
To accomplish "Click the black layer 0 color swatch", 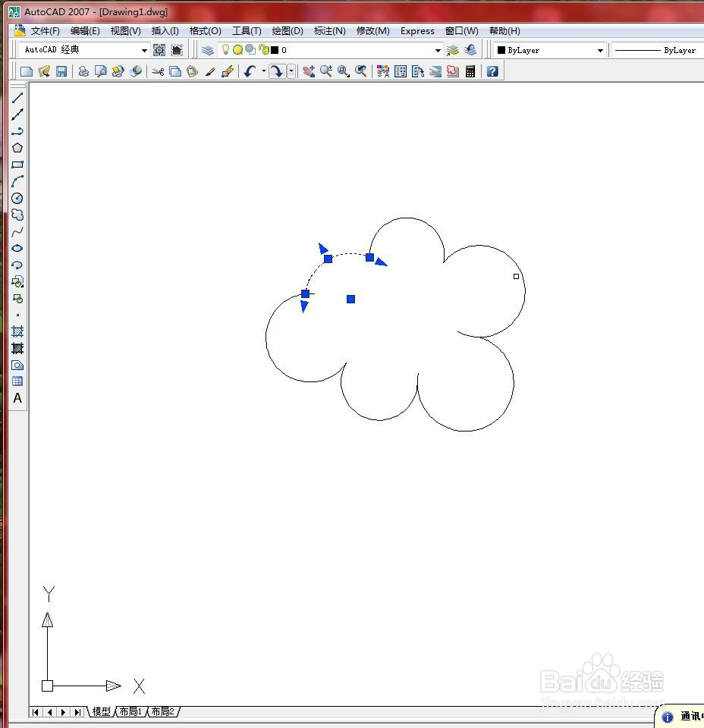I will coord(275,50).
